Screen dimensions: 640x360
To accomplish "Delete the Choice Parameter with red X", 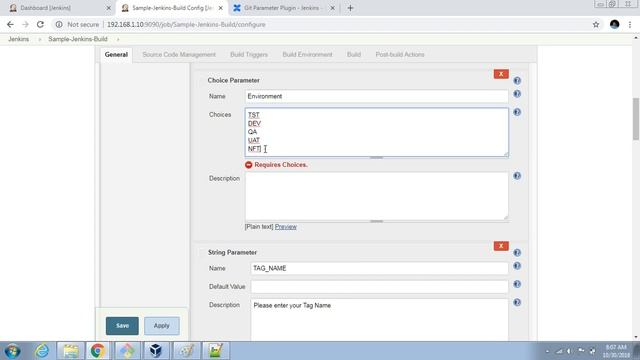I will tap(501, 74).
